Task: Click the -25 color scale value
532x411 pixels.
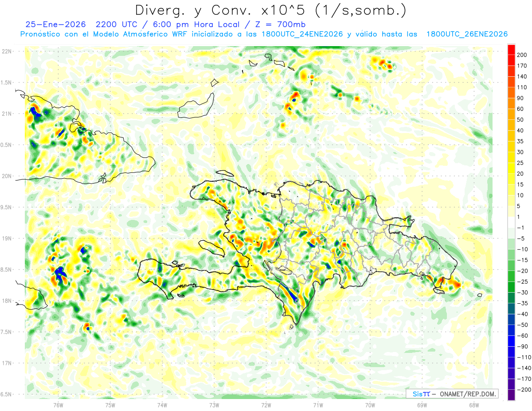Action: pyautogui.click(x=524, y=282)
